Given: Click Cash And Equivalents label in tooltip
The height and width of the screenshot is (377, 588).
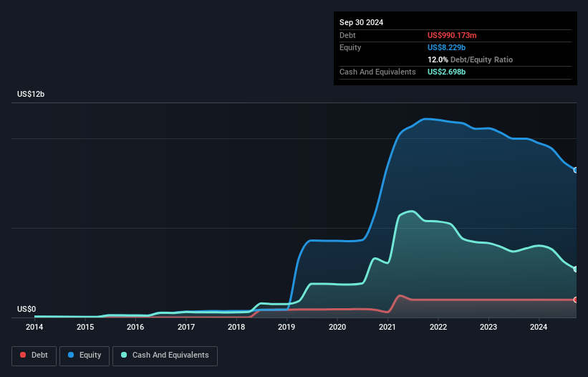Looking at the screenshot, I should pos(377,72).
